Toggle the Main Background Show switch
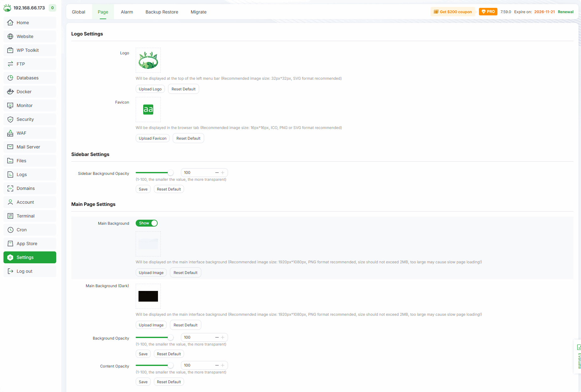This screenshot has width=581, height=392. coord(147,223)
